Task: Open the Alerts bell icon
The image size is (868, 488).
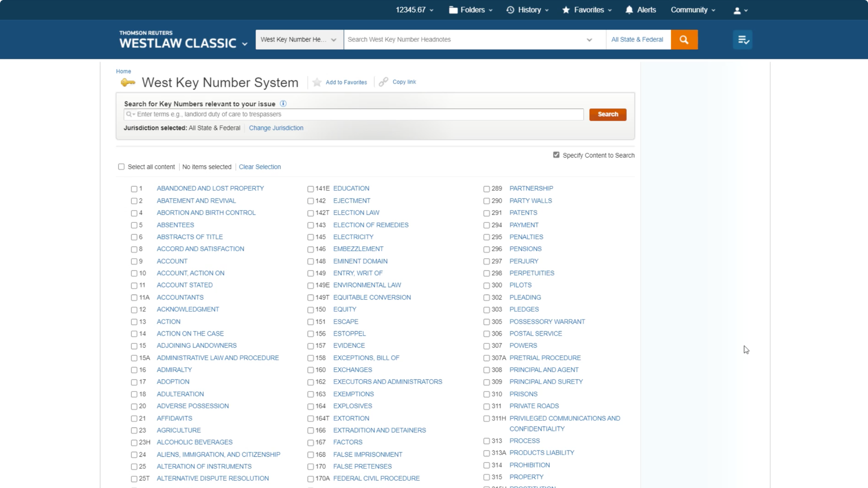Action: point(629,10)
